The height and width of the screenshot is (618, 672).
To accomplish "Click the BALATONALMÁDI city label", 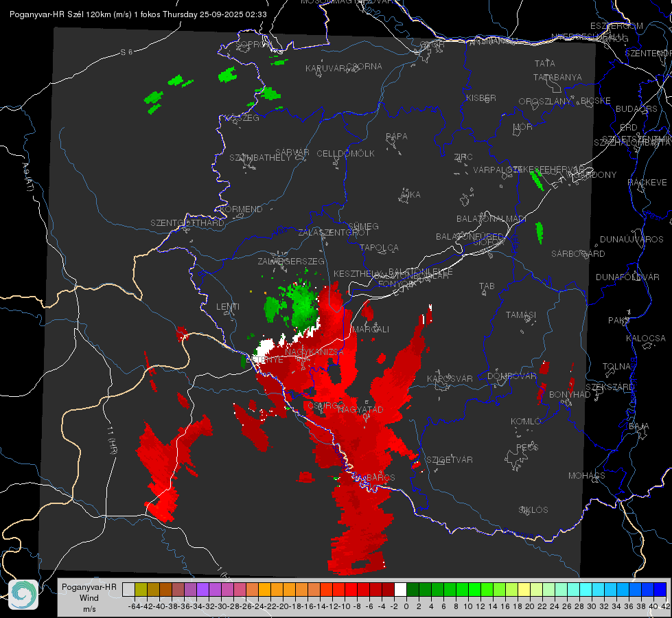I will tap(491, 219).
